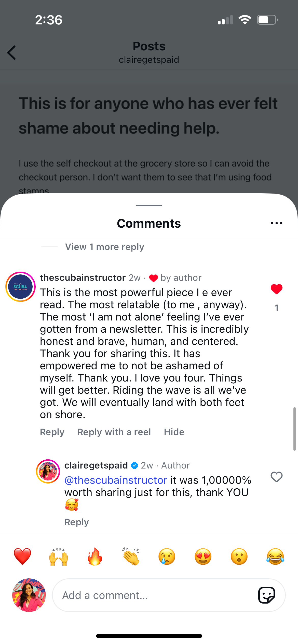Hide thescubainstructor's comment

click(174, 432)
